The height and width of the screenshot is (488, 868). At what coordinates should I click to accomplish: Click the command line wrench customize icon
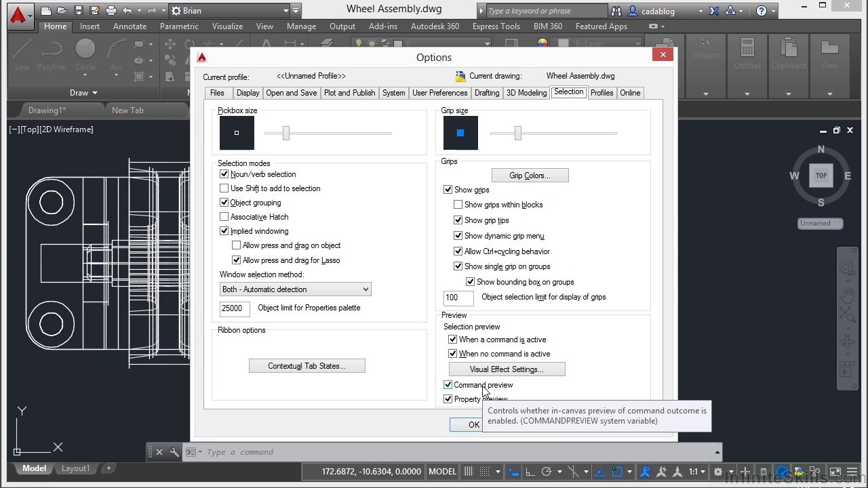click(x=174, y=452)
